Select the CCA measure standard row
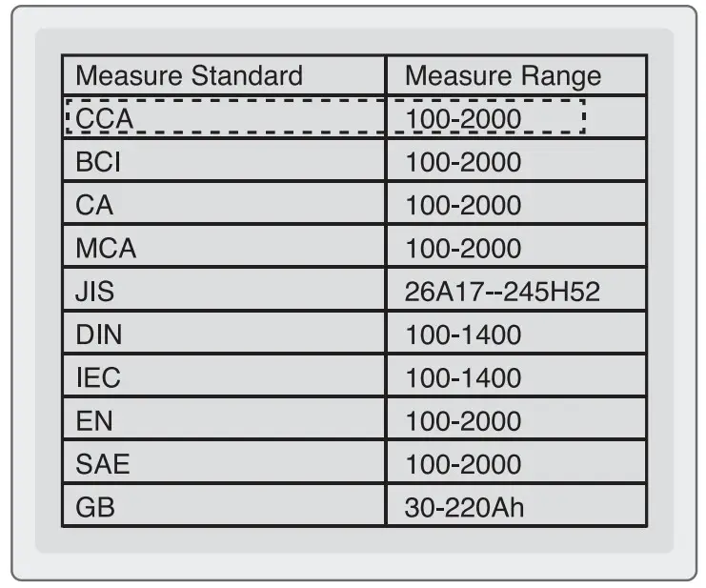Viewport: 706px width, 588px height. point(105,119)
